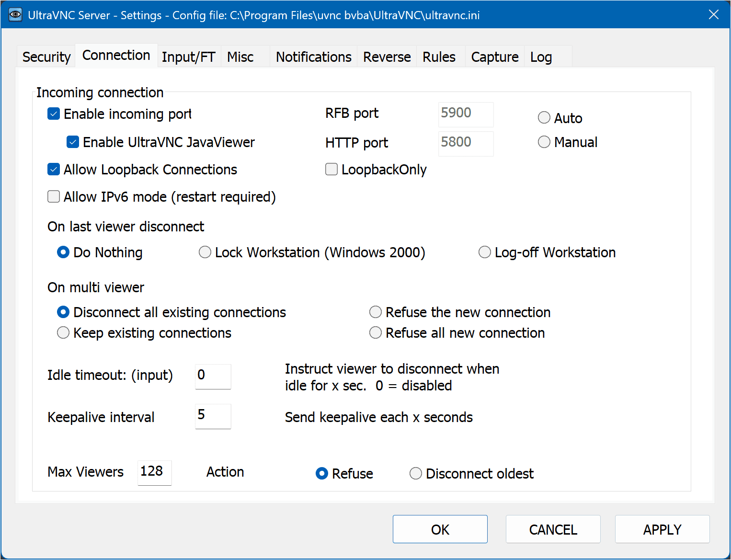Go to the Notifications tab
This screenshot has height=560, width=731.
pos(313,57)
